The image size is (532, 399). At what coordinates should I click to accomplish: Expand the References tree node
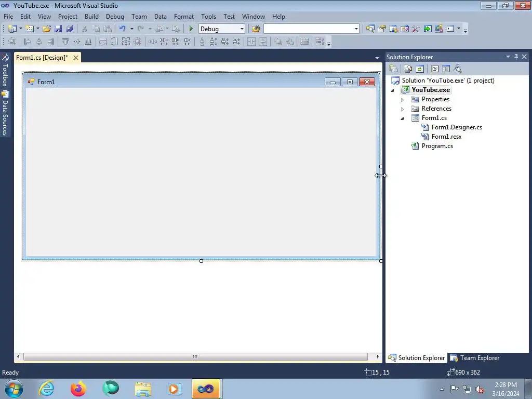tap(403, 109)
